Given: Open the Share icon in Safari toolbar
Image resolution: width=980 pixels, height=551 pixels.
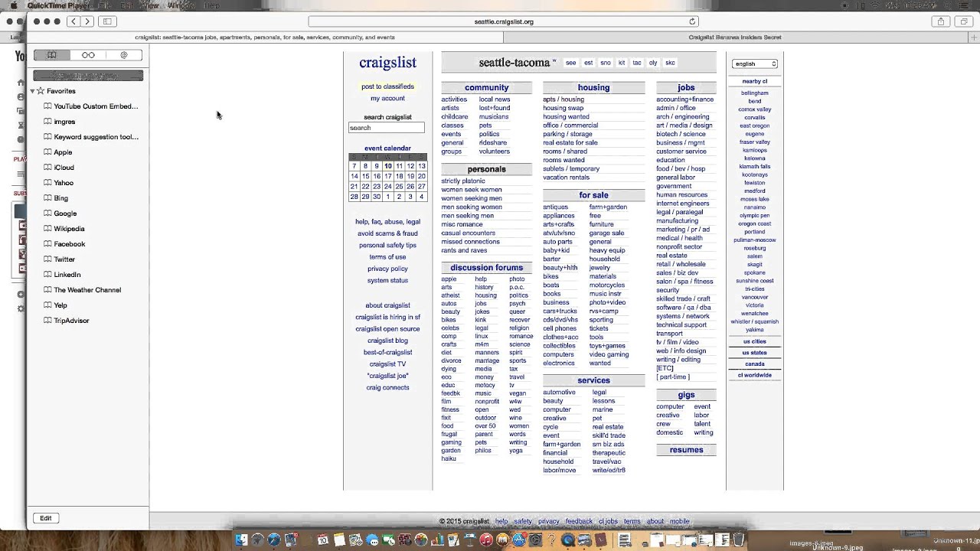Looking at the screenshot, I should 941,21.
